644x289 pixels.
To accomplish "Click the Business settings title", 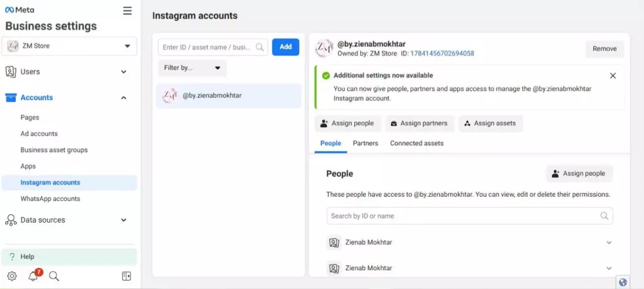I will pos(51,26).
